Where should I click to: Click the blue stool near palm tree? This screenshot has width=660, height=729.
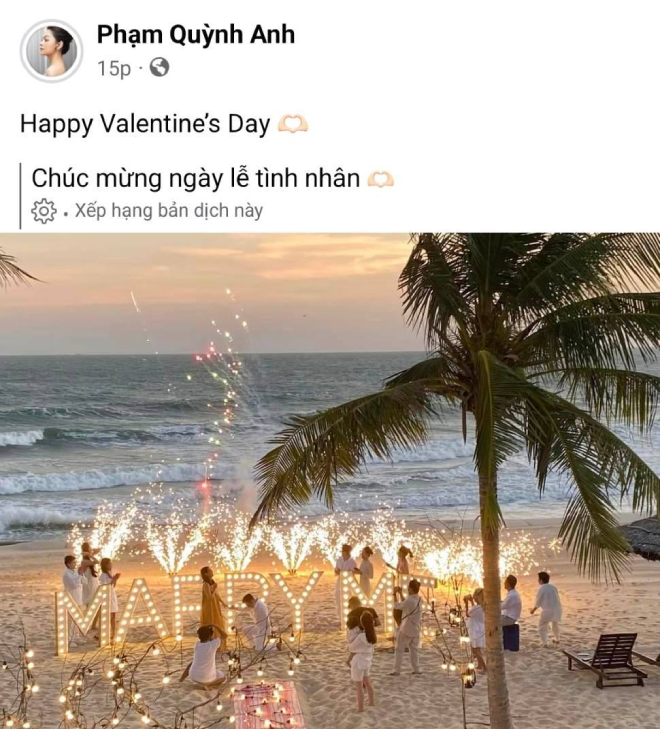tap(511, 638)
